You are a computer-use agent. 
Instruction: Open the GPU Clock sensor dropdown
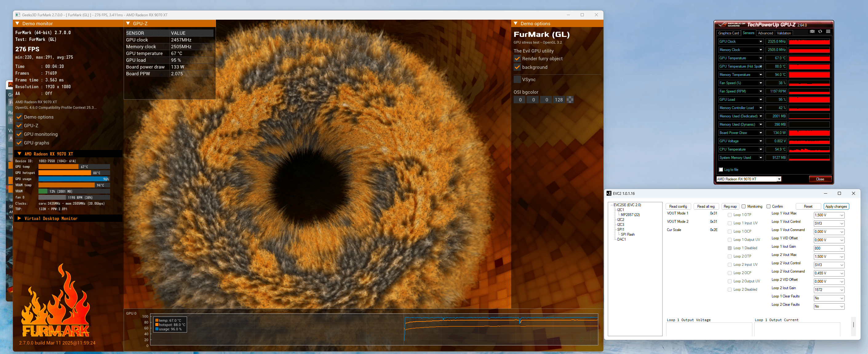pyautogui.click(x=761, y=42)
